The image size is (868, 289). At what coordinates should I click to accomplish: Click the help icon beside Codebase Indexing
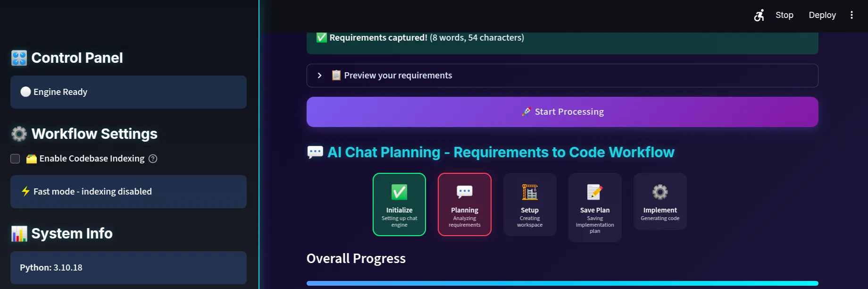[153, 159]
